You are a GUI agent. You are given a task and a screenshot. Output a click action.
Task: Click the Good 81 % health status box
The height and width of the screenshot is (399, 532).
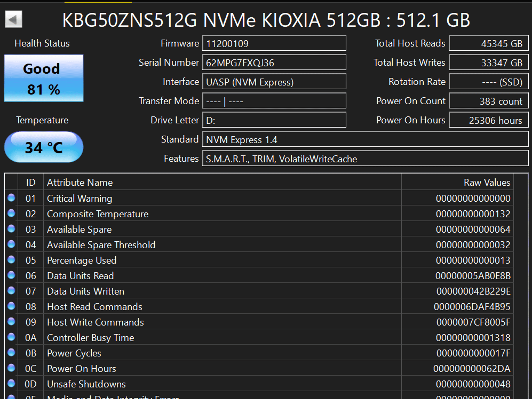coord(44,78)
